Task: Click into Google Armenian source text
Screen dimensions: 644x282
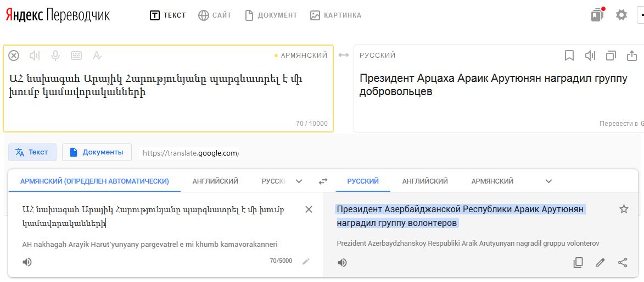Action: point(153,217)
